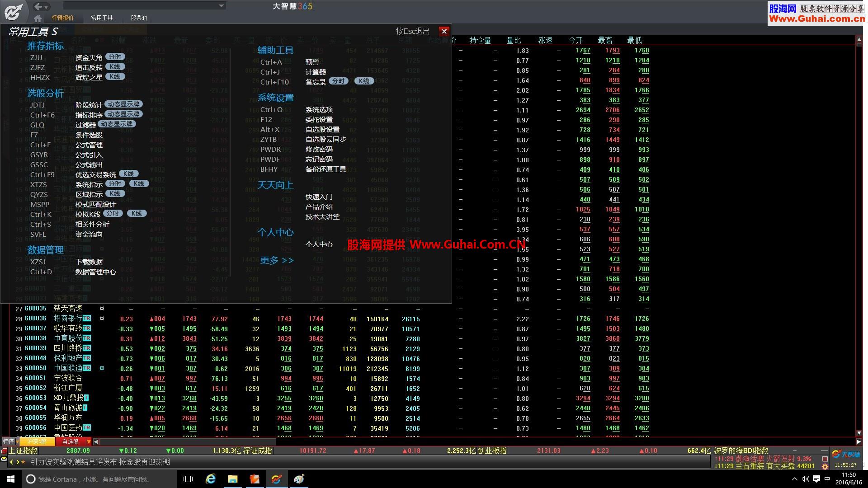868x488 pixels.
Task: Select the 自选股 bottom tab
Action: tap(70, 442)
